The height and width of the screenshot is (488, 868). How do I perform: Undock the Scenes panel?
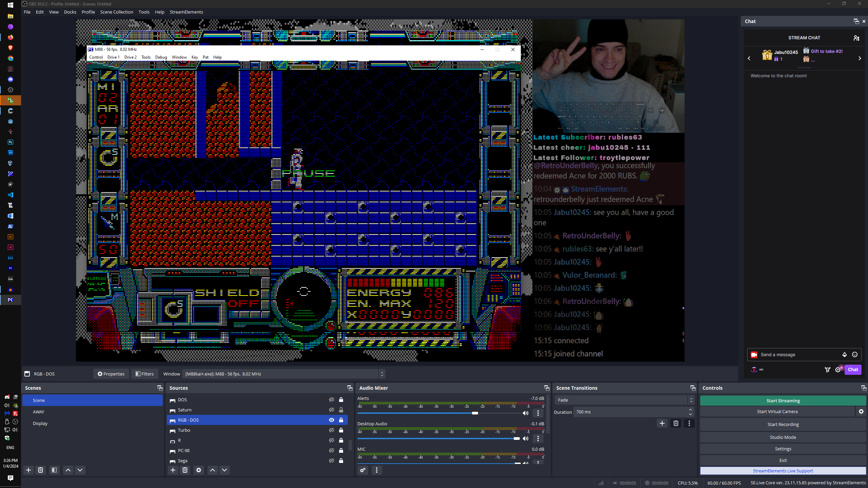click(x=160, y=388)
